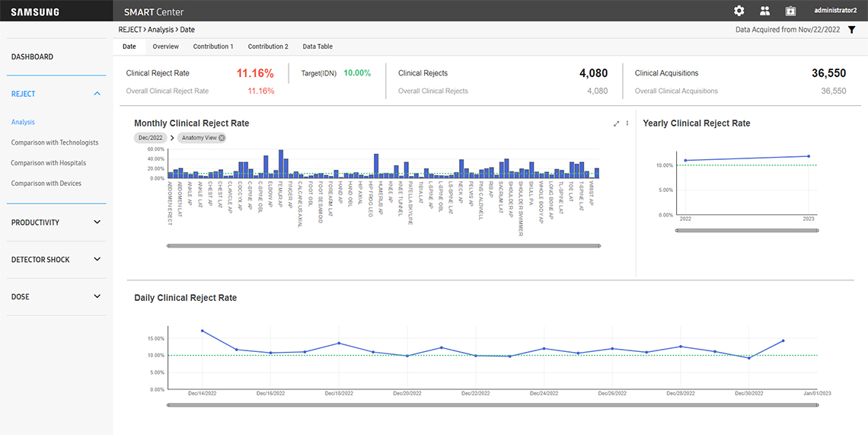Go to Comparison with Hospitals
Viewport: 868px width, 435px height.
[49, 163]
